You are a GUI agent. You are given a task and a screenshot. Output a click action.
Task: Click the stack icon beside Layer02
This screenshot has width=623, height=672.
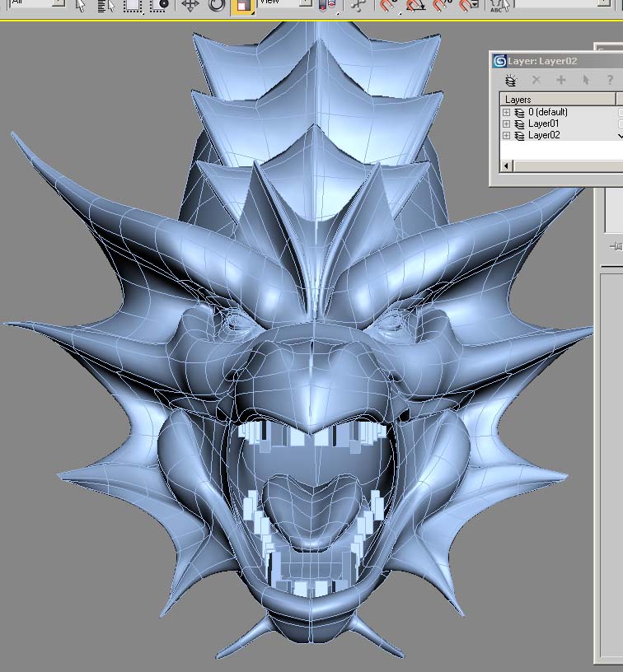coord(519,135)
